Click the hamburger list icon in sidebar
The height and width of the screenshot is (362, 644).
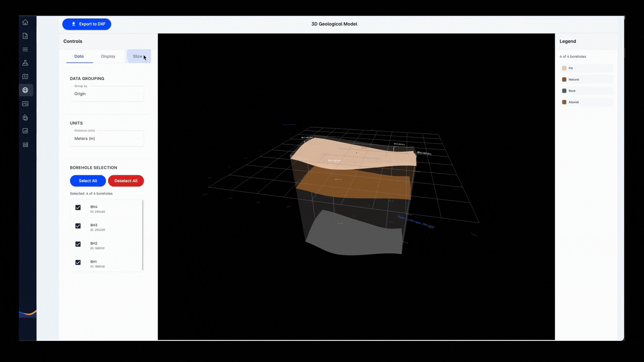[x=25, y=50]
